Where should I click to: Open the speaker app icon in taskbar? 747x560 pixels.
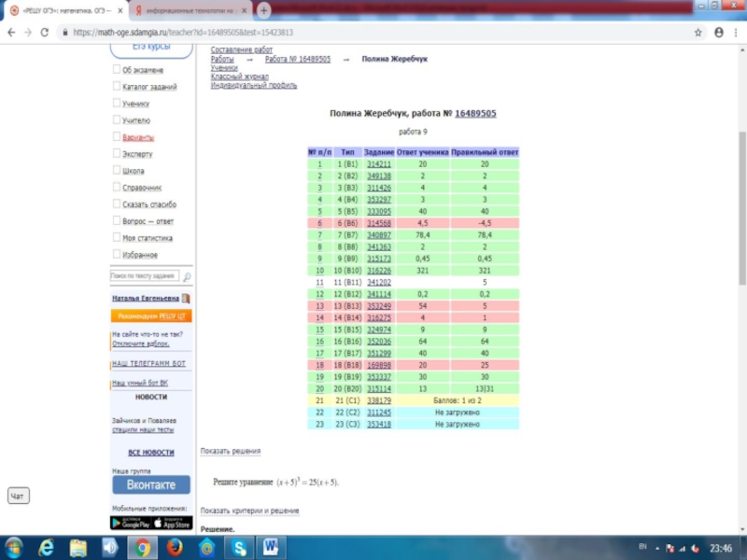coord(110,548)
